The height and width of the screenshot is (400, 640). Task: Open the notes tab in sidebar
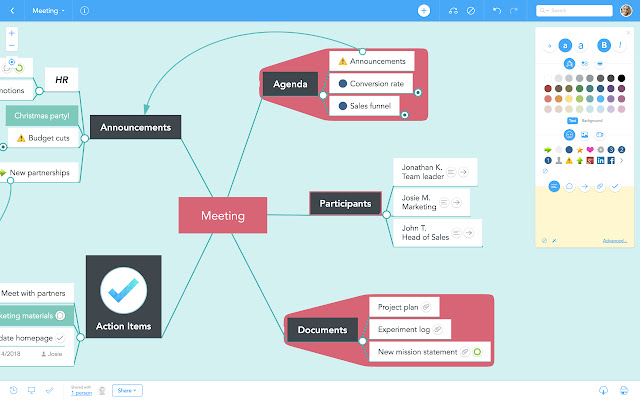(554, 186)
